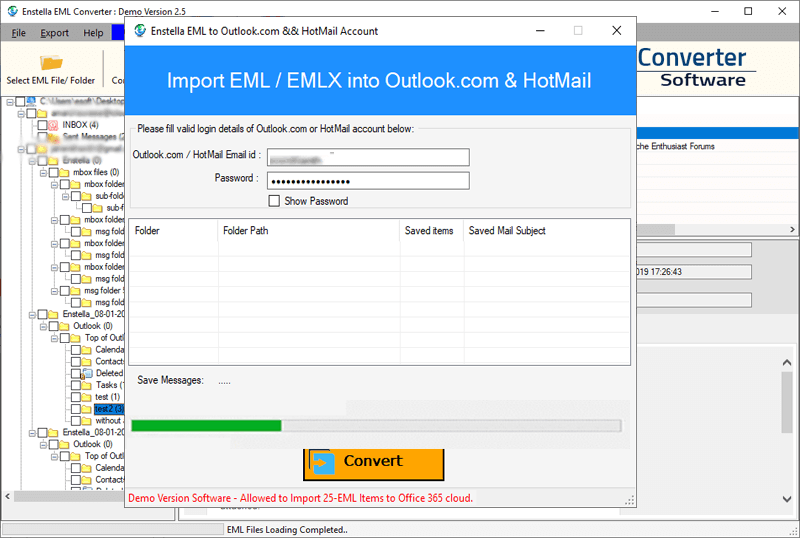Screen dimensions: 800x538
Task: Open the Export menu
Action: [54, 33]
